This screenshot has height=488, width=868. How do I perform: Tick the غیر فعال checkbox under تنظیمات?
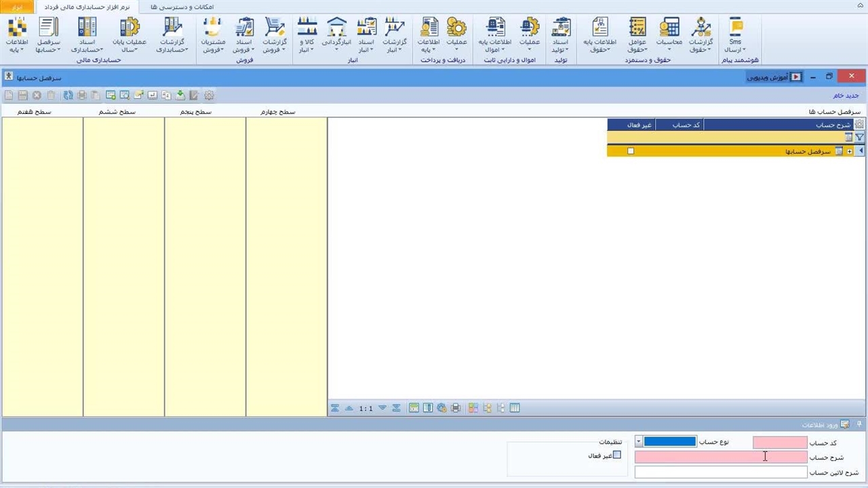point(616,455)
